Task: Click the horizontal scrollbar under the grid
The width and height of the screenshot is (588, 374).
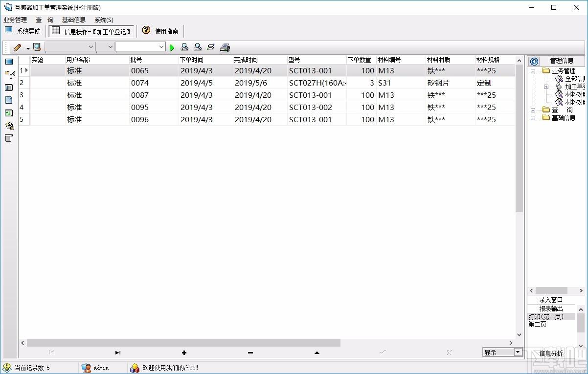Action: (268, 343)
